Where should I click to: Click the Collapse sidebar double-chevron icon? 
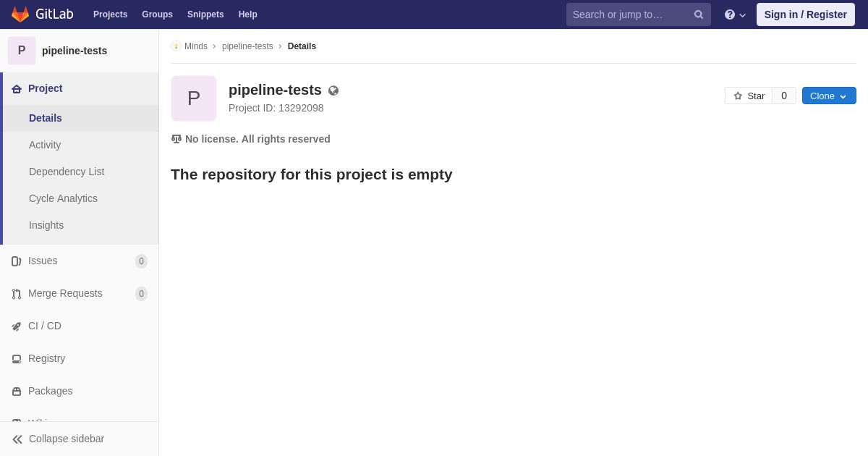click(17, 439)
